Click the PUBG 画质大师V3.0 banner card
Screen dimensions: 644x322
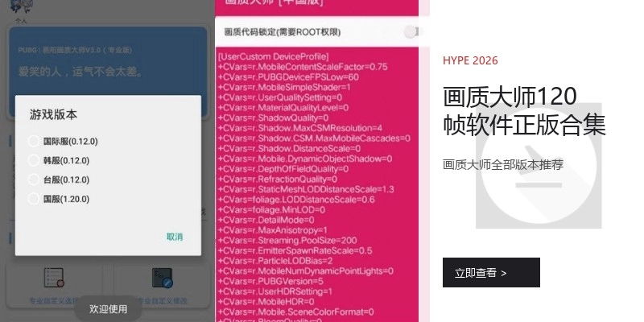[x=108, y=61]
